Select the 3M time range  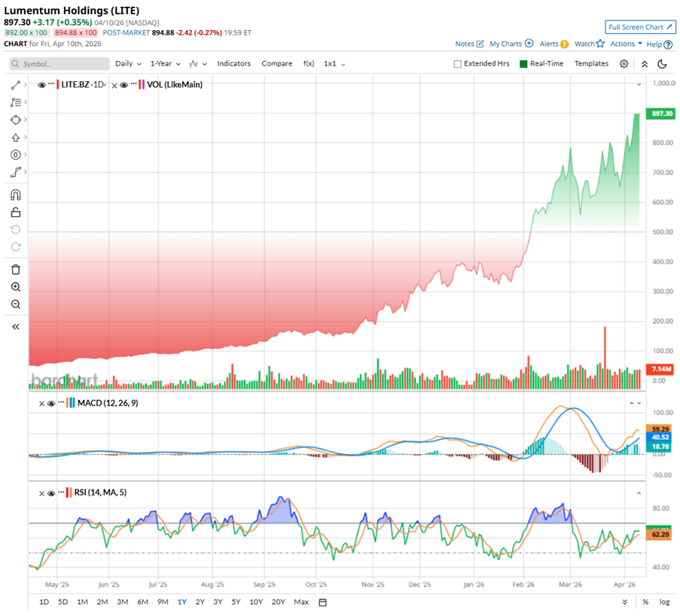click(122, 602)
